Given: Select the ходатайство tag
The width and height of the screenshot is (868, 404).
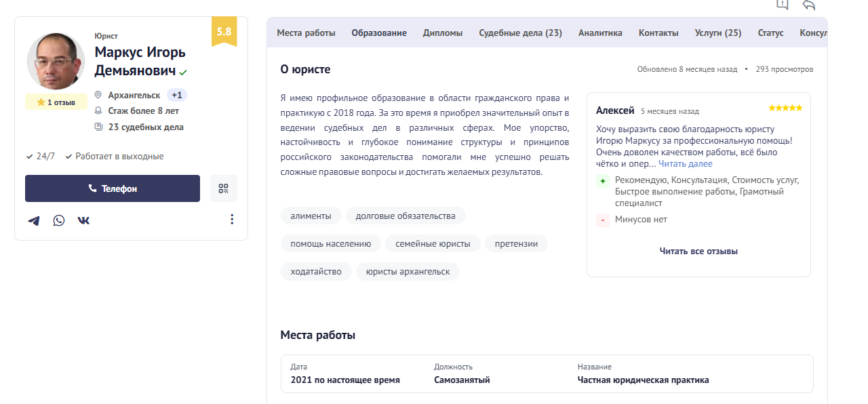Looking at the screenshot, I should click(x=316, y=272).
